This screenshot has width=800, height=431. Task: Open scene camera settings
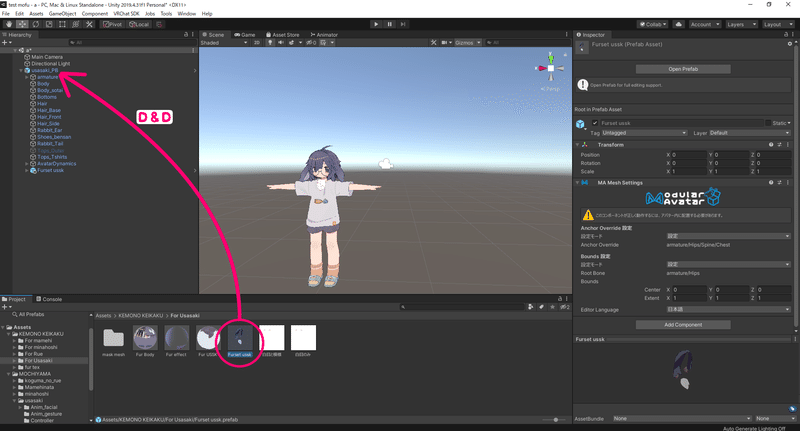(444, 42)
